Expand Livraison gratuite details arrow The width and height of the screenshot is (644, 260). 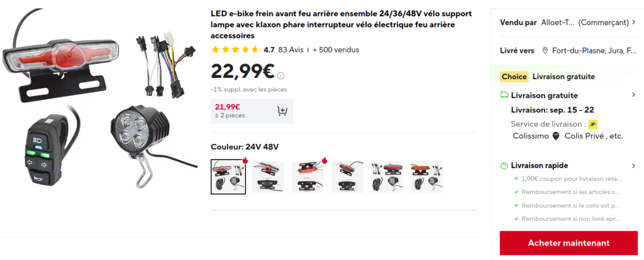click(633, 95)
